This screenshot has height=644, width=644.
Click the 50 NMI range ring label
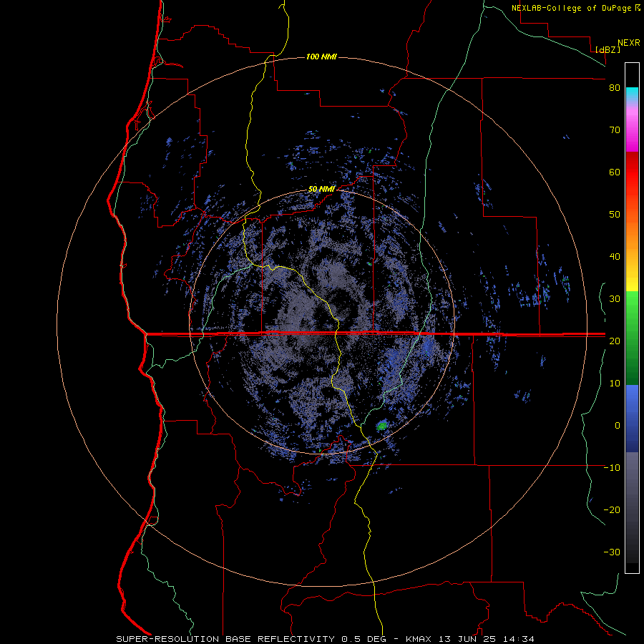coord(321,190)
